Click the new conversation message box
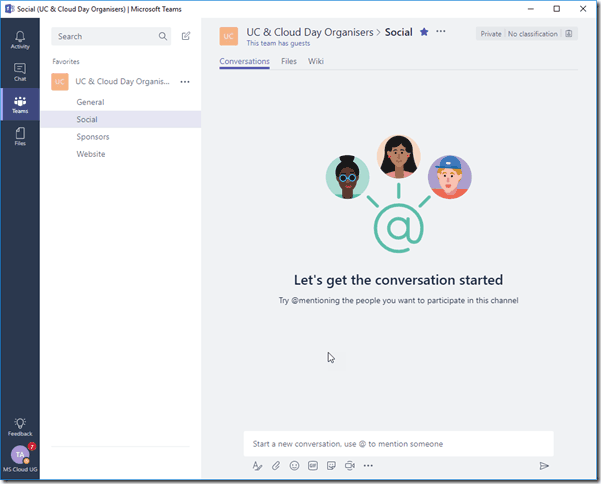The height and width of the screenshot is (484, 601). [399, 444]
